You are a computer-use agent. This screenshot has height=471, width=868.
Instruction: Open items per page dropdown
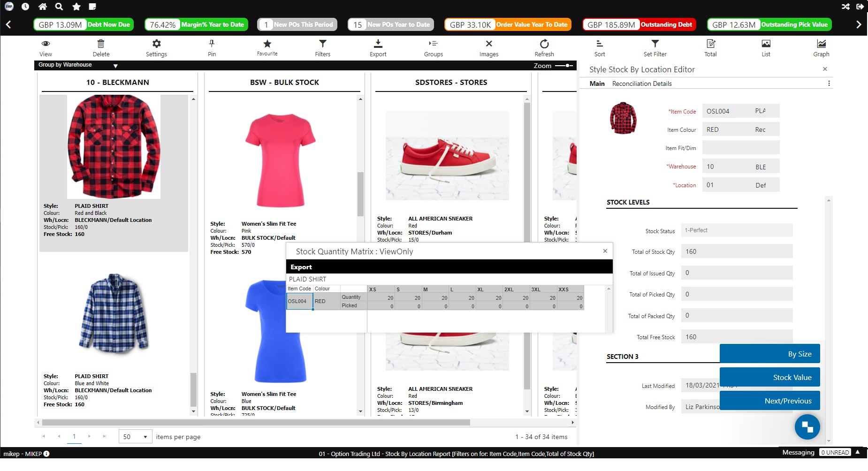tap(135, 437)
